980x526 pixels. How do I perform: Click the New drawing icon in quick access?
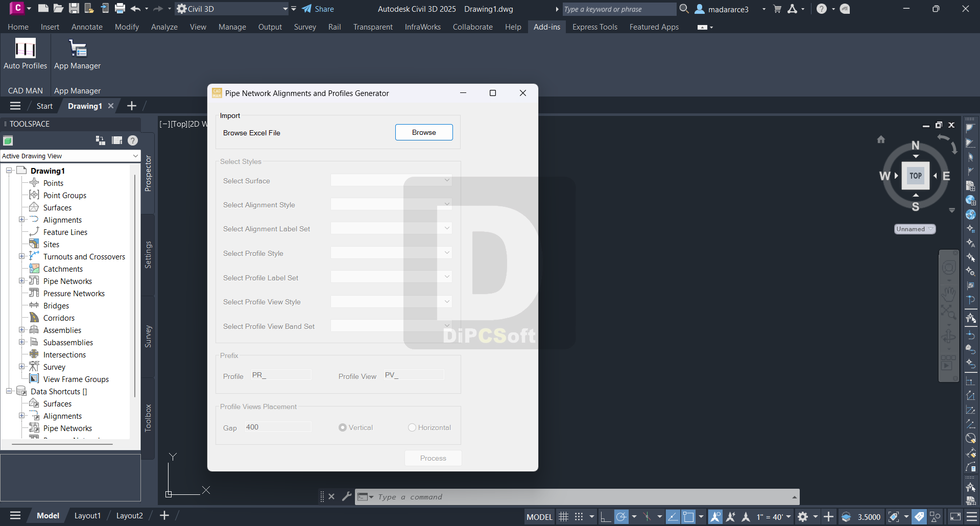(x=43, y=8)
